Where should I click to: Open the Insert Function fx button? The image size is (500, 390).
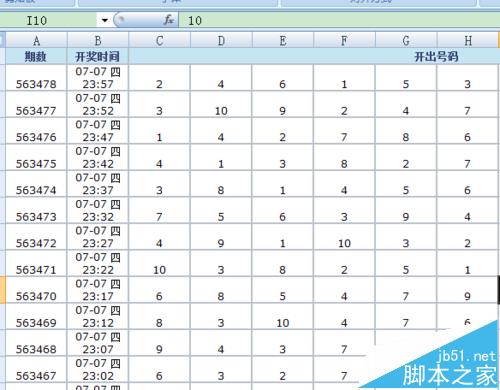[x=169, y=20]
